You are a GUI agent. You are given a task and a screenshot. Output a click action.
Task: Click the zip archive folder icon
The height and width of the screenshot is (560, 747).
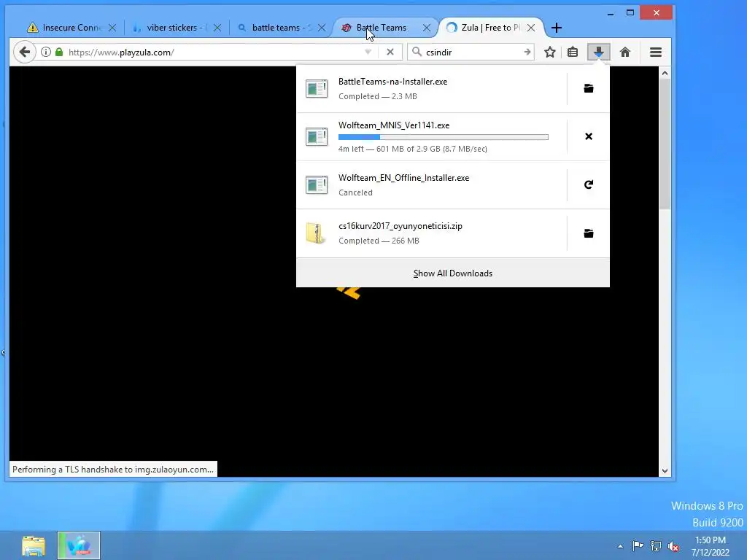[315, 233]
